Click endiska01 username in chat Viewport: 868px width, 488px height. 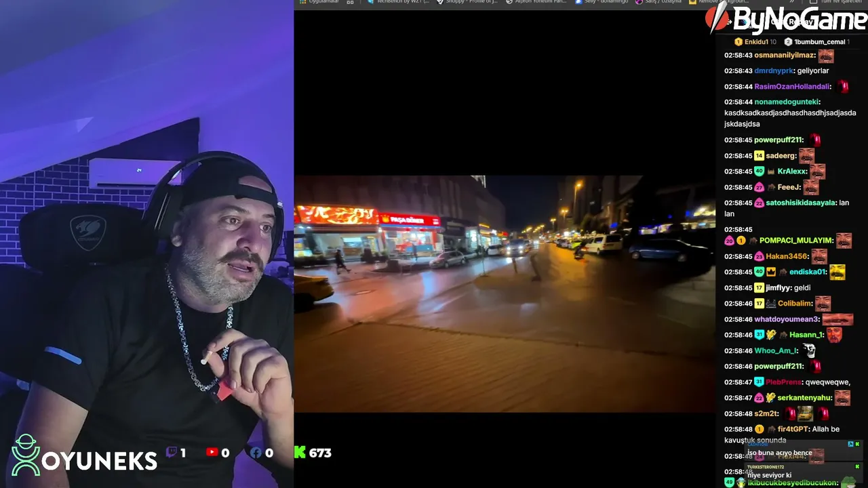coord(808,272)
